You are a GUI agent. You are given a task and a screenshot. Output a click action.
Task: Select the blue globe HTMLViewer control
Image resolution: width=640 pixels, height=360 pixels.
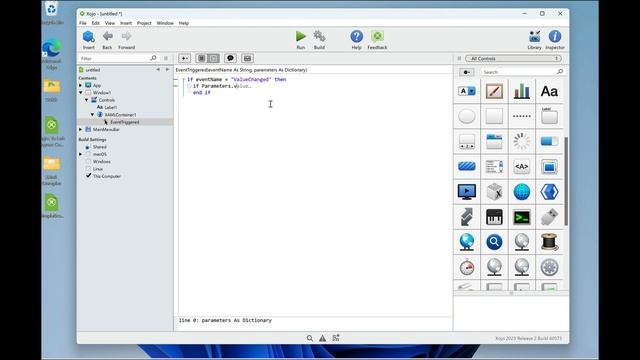pyautogui.click(x=522, y=192)
